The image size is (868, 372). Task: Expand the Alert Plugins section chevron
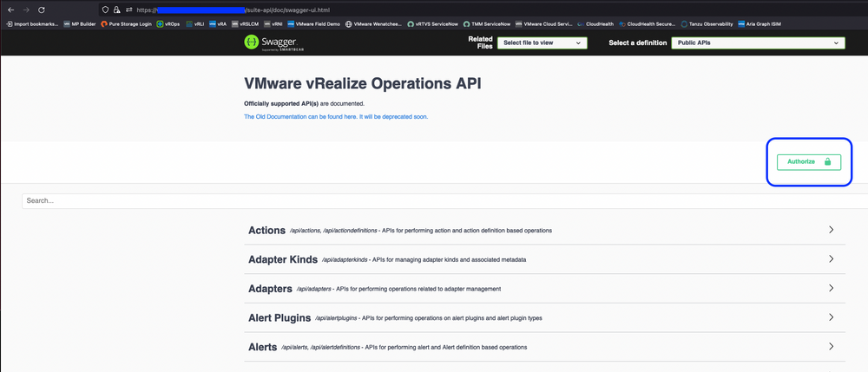click(831, 317)
